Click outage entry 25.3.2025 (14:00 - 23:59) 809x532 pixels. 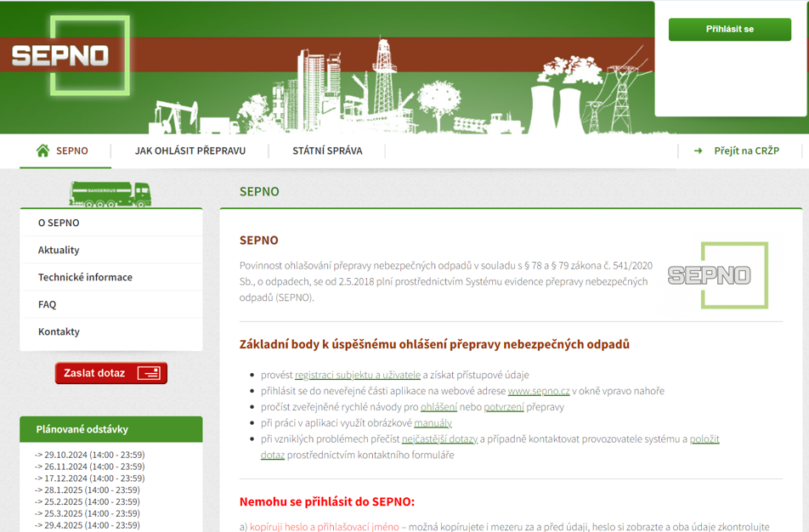pos(88,513)
